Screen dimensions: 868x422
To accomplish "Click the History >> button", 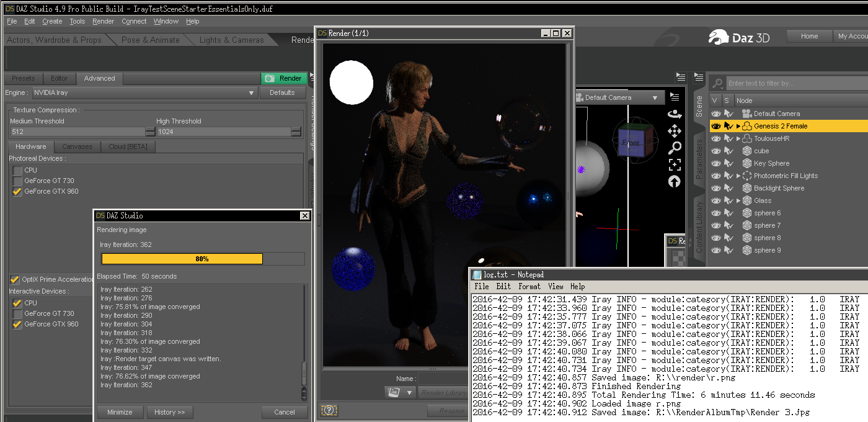I will (x=169, y=412).
